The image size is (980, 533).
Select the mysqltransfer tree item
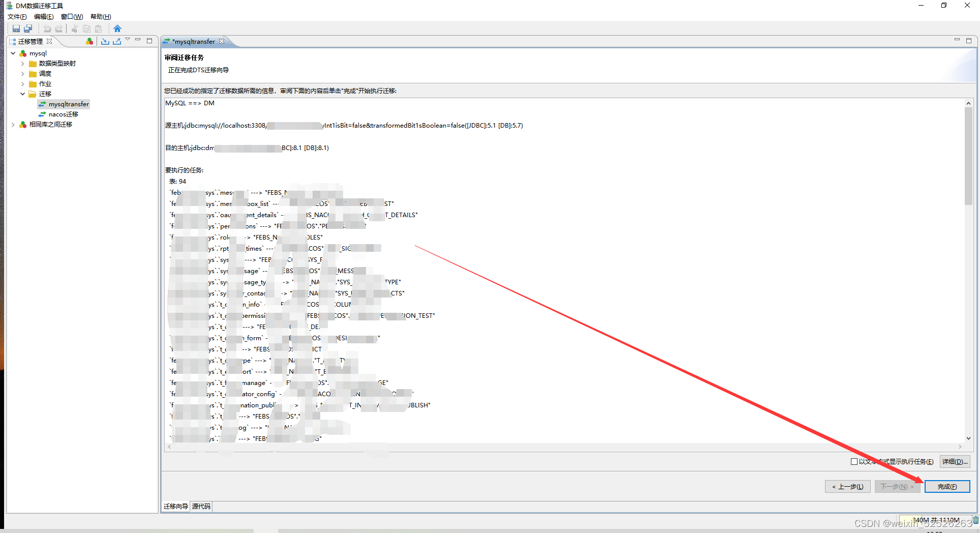(x=64, y=104)
